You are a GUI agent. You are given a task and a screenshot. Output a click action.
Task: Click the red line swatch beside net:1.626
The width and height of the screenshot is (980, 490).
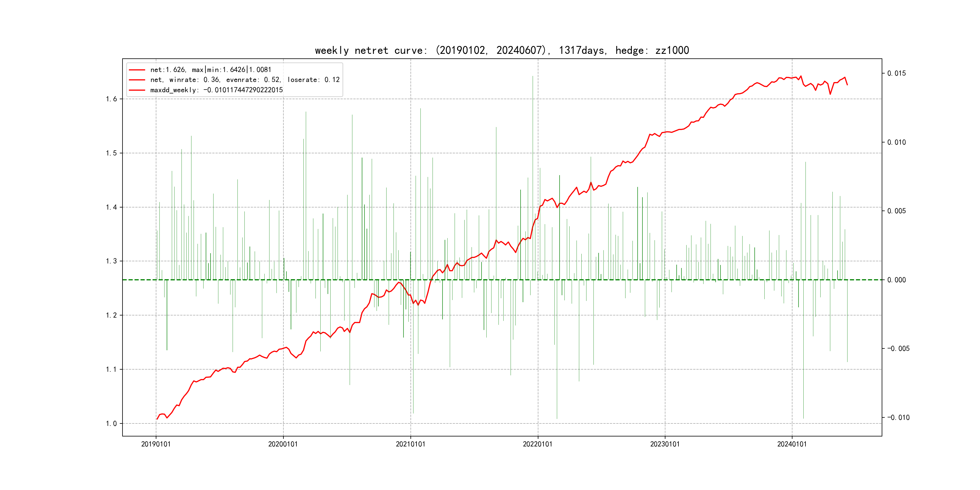pos(137,70)
